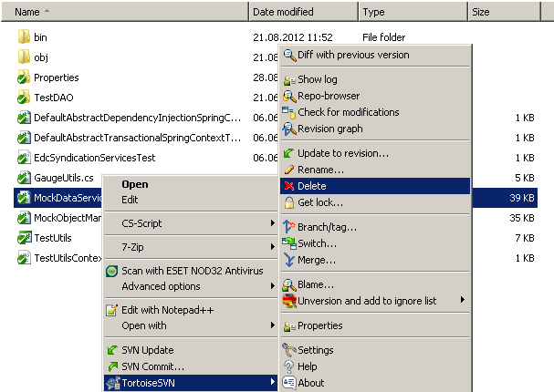
Task: Click the Notepad++ icon in context menu
Action: (111, 310)
